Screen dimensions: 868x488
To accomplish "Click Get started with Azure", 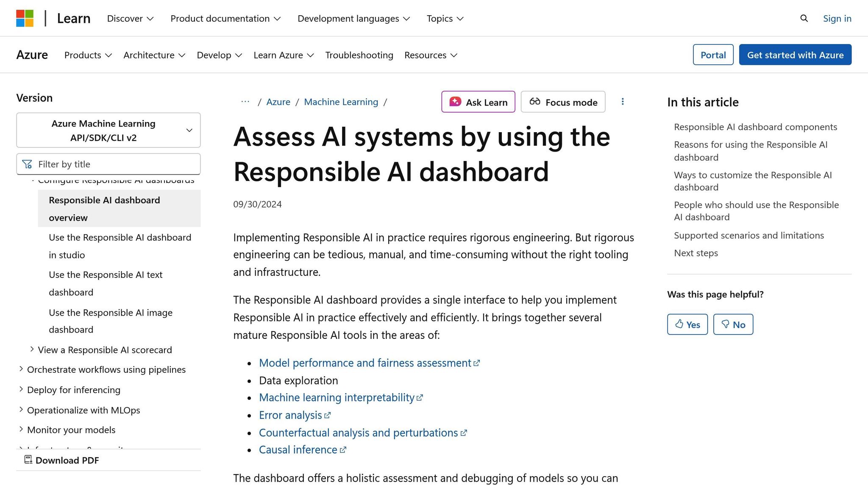I will coord(795,55).
